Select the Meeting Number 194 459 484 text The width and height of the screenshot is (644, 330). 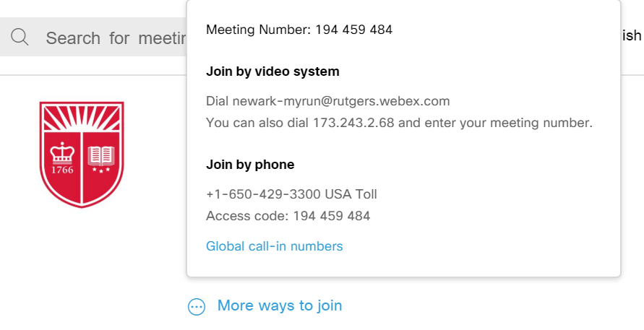299,30
